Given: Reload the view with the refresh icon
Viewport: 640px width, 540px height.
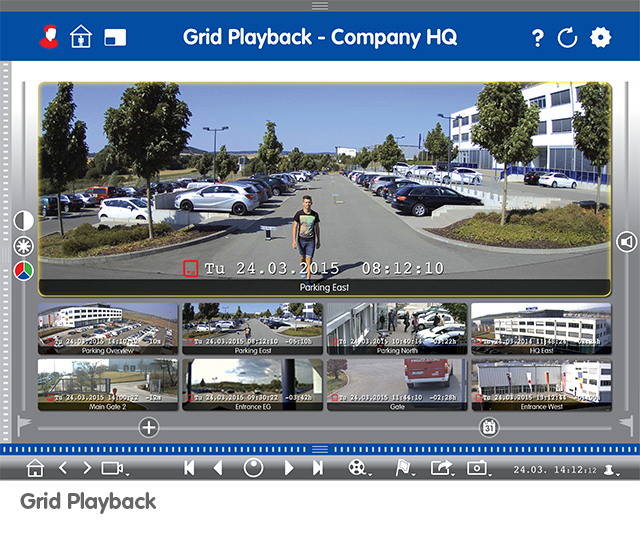Looking at the screenshot, I should (567, 38).
